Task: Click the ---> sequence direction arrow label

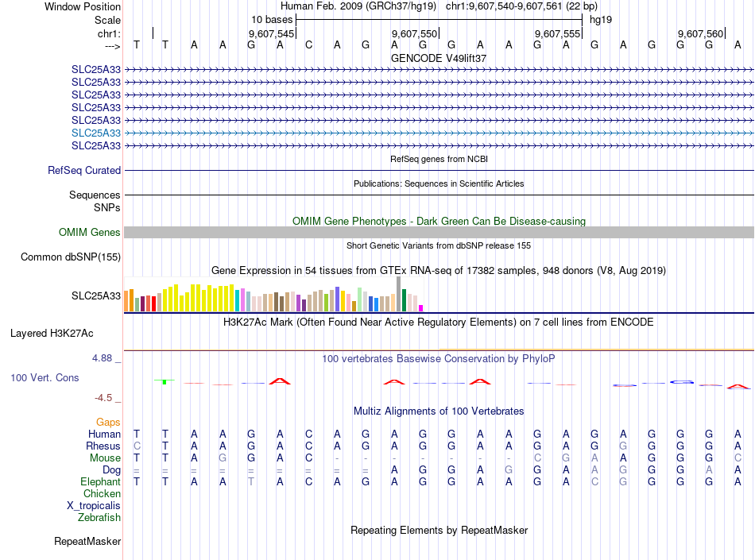Action: [x=113, y=46]
